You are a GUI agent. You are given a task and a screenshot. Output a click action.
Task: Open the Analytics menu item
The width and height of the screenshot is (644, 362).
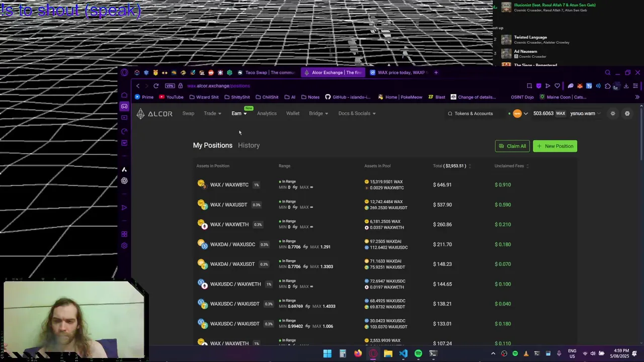point(267,114)
